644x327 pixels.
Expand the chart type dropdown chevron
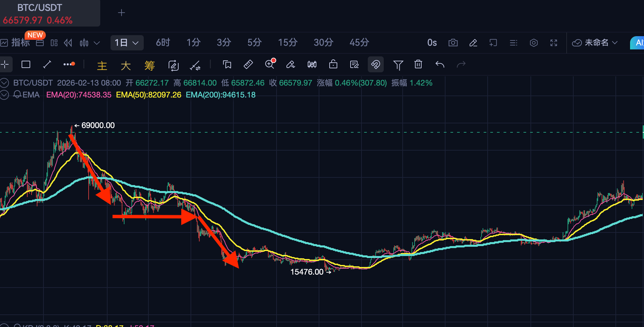(x=97, y=43)
